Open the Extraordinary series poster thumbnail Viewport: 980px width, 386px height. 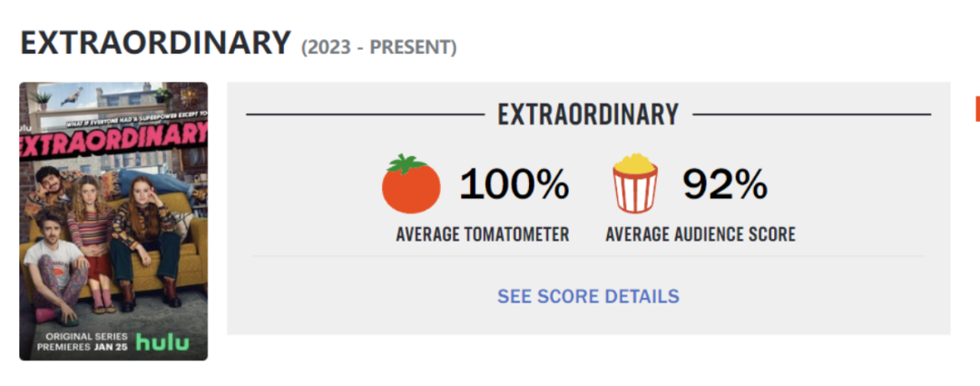pos(113,221)
